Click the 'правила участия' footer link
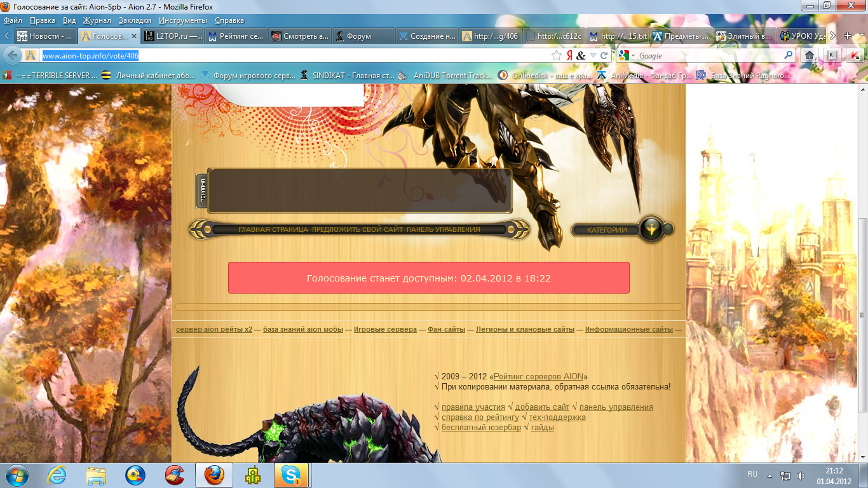868x488 pixels. (x=473, y=407)
